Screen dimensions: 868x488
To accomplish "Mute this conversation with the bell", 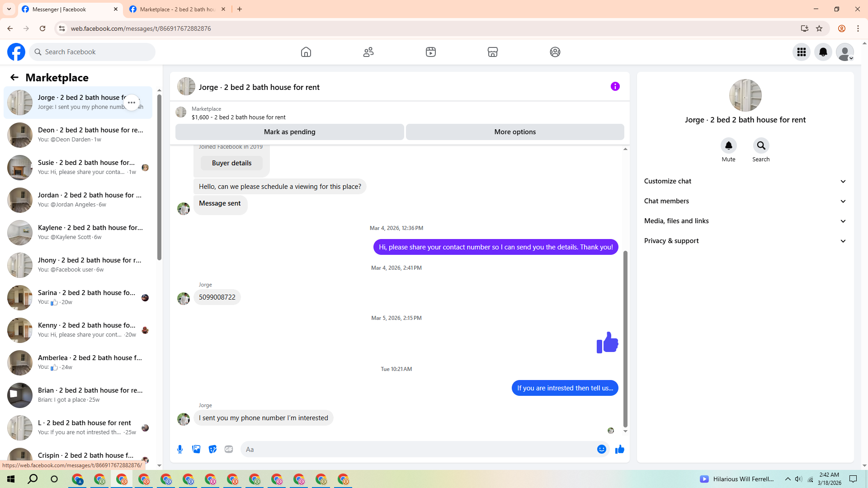I will pos(729,145).
